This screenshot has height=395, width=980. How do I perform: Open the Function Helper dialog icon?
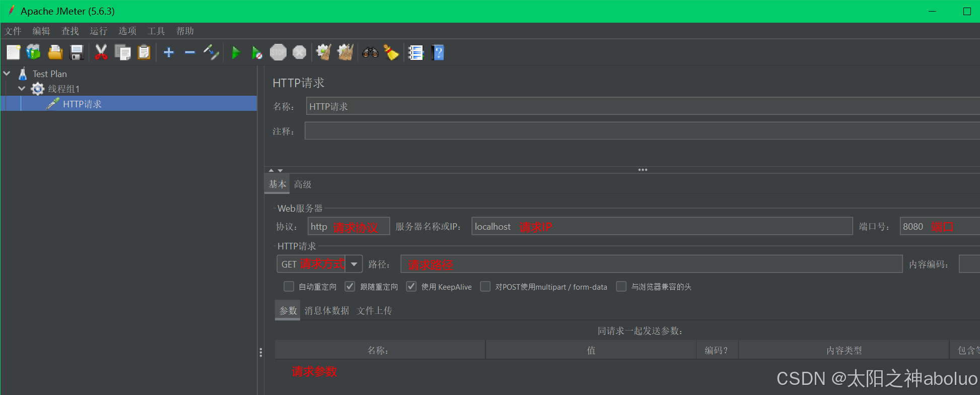[416, 52]
